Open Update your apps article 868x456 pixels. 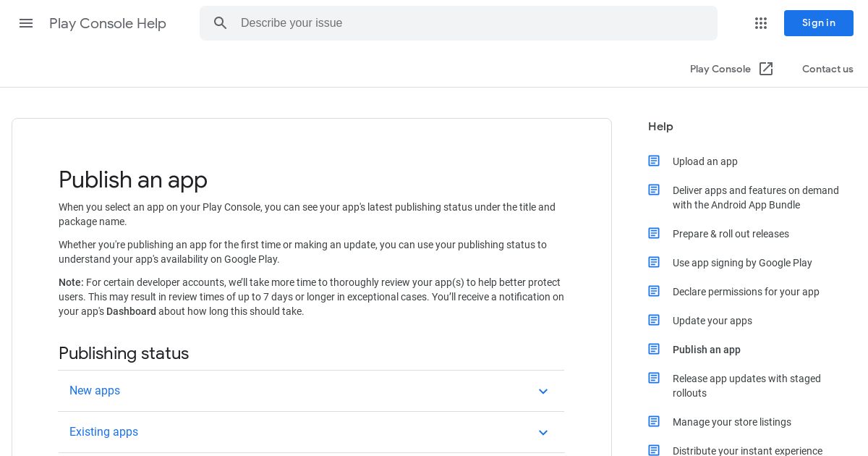712,321
